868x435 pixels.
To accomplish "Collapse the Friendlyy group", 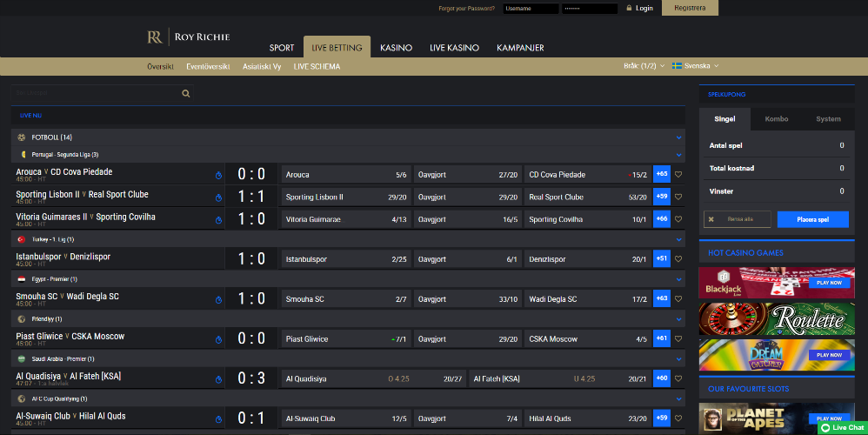I will pyautogui.click(x=678, y=319).
